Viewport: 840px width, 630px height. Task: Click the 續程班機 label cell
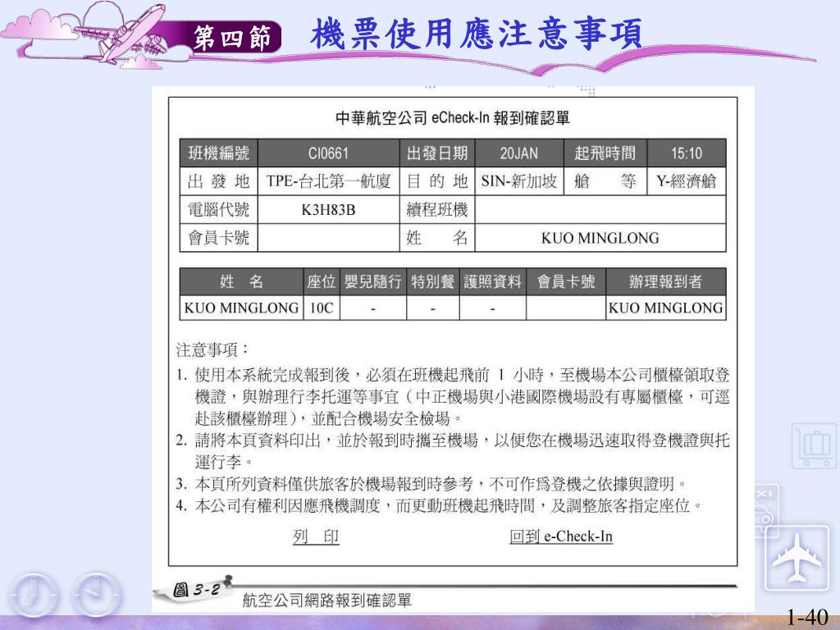pos(437,209)
